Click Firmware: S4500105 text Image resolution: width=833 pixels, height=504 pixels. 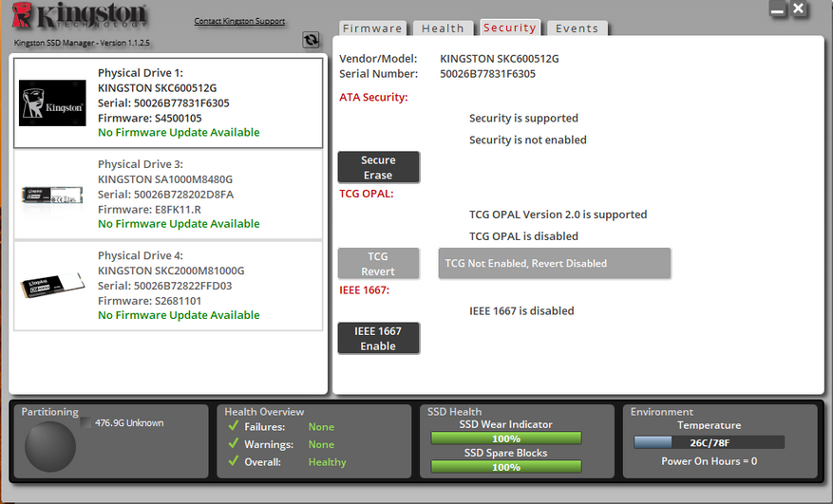(150, 118)
